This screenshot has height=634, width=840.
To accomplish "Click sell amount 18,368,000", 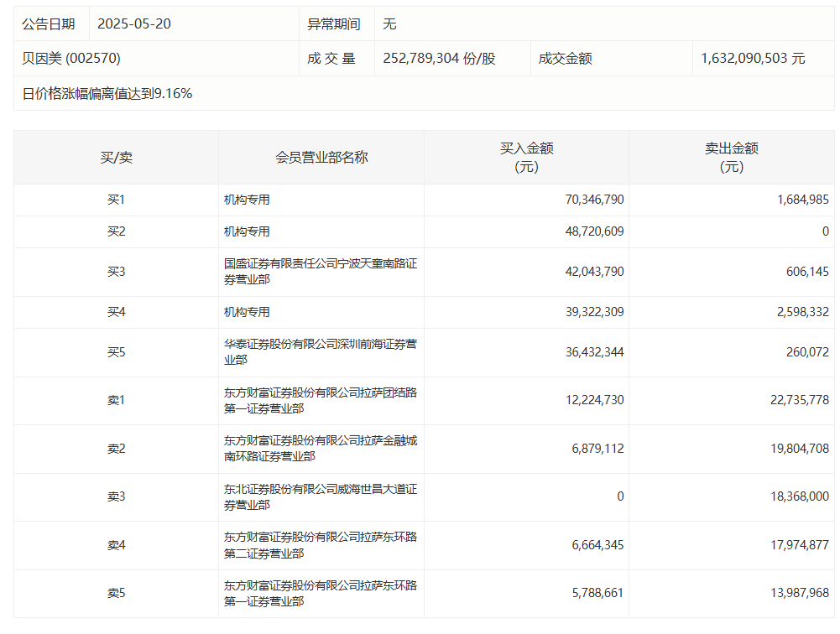I will click(x=800, y=496).
